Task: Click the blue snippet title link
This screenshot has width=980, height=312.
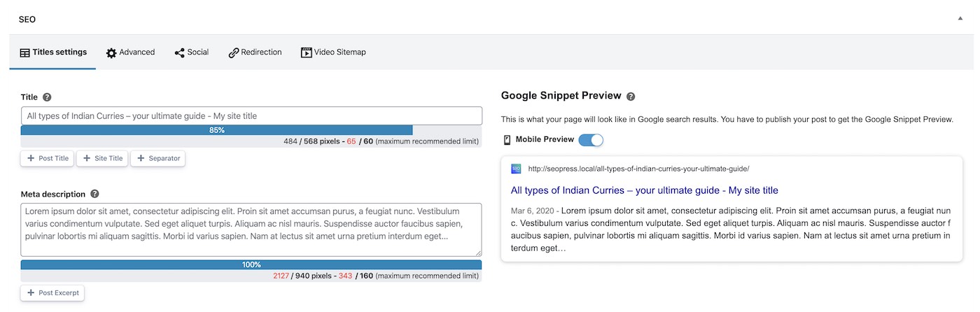Action: (x=645, y=190)
